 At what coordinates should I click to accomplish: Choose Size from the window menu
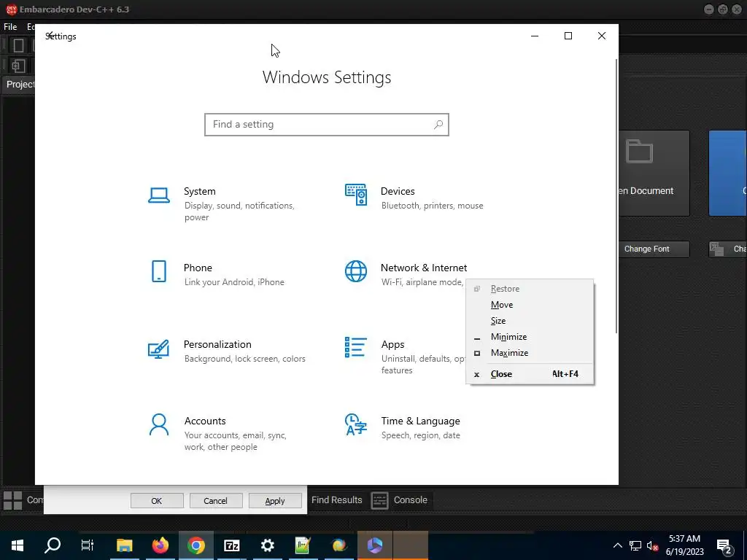coord(530,321)
